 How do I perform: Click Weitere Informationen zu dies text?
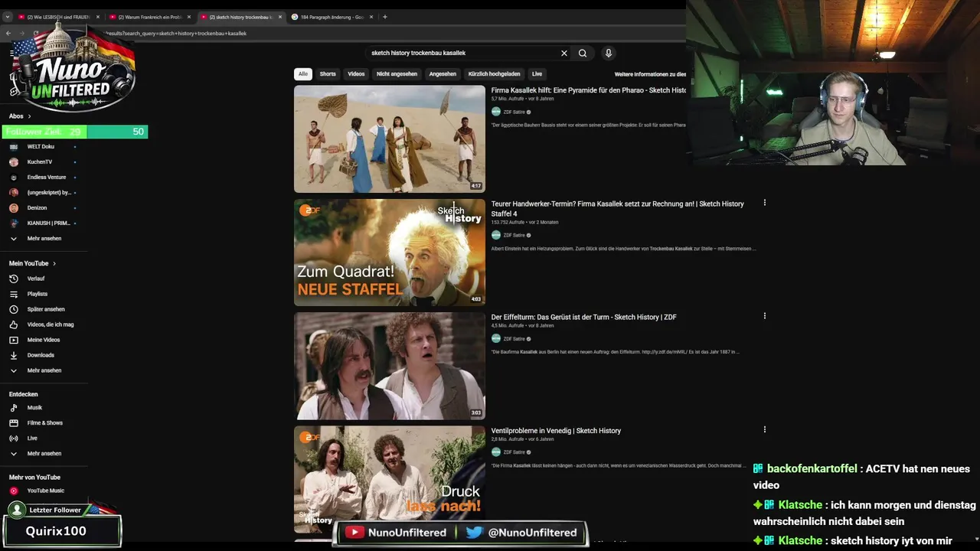pos(650,74)
